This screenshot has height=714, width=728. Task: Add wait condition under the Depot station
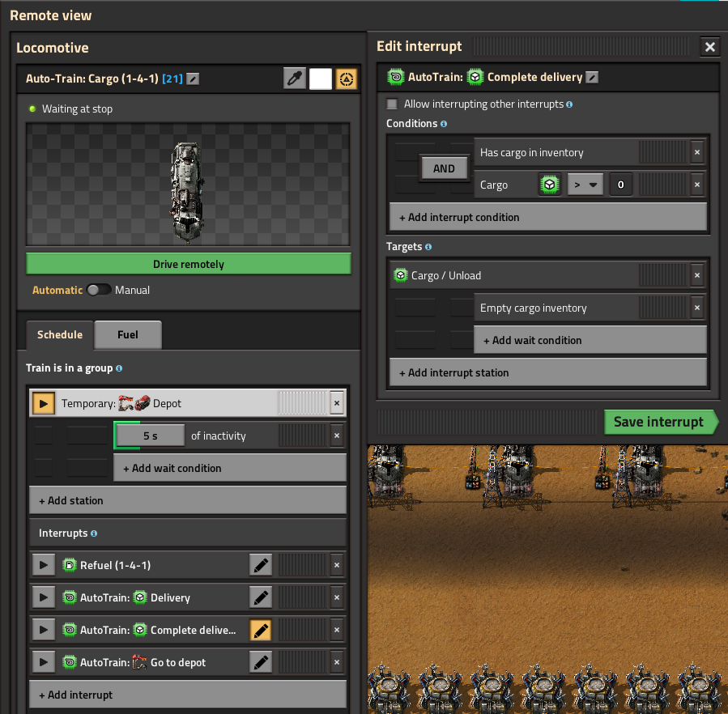(230, 468)
